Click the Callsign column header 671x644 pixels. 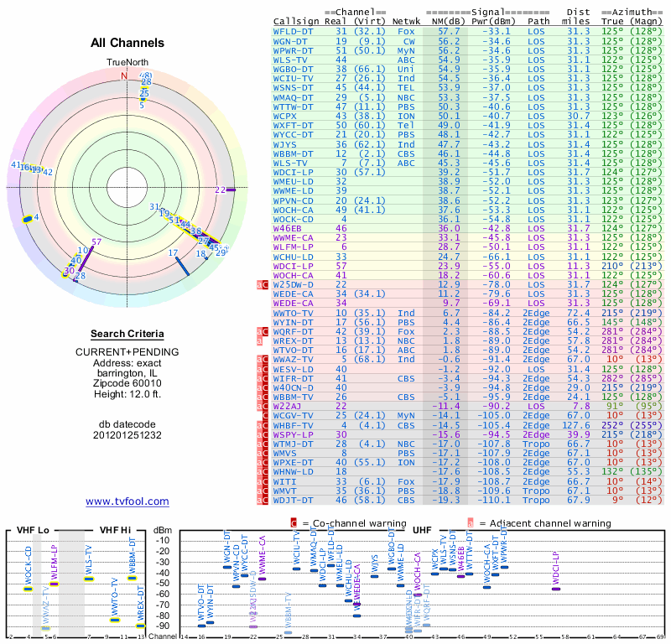pyautogui.click(x=297, y=20)
